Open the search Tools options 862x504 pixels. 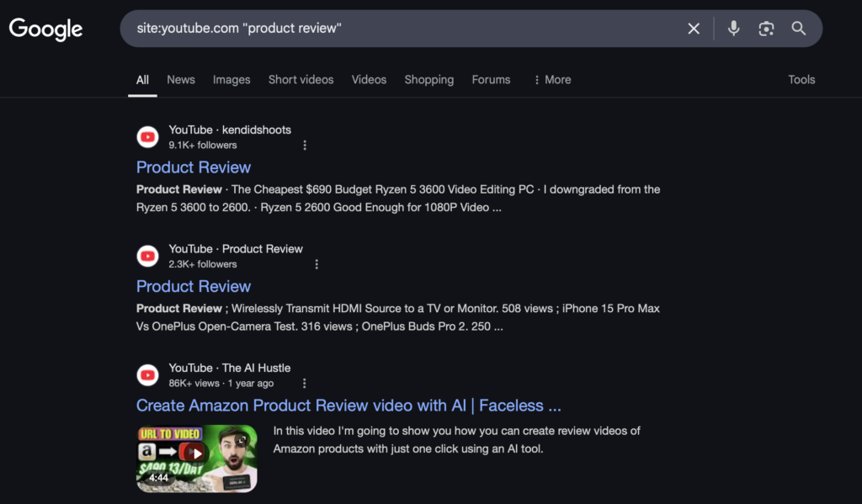pyautogui.click(x=801, y=80)
